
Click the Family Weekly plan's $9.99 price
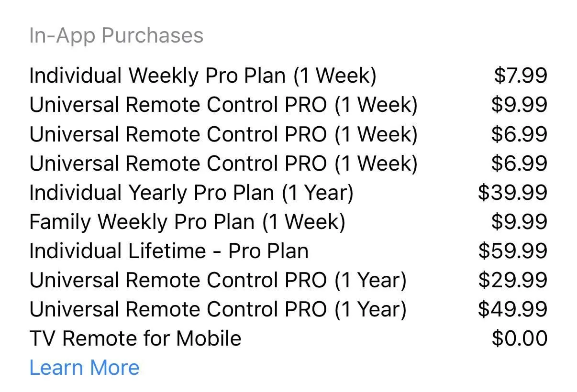(x=520, y=222)
